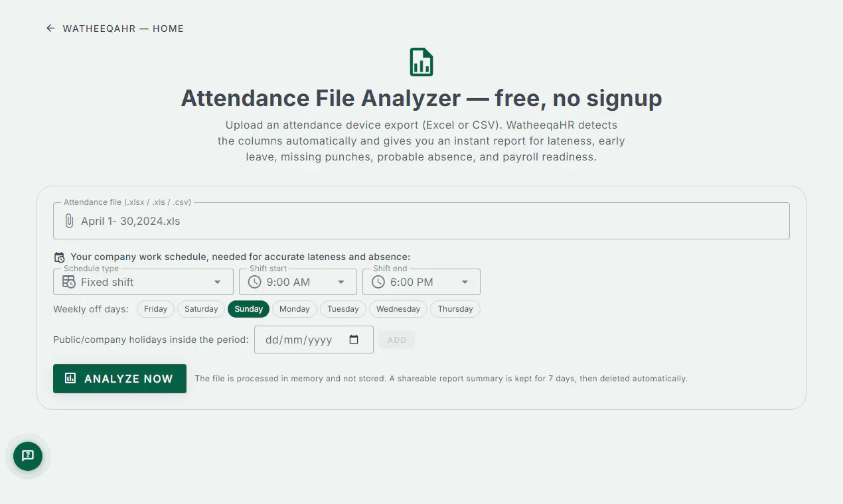
Task: Click the holiday date dd/mm/yyyy field
Action: (314, 340)
